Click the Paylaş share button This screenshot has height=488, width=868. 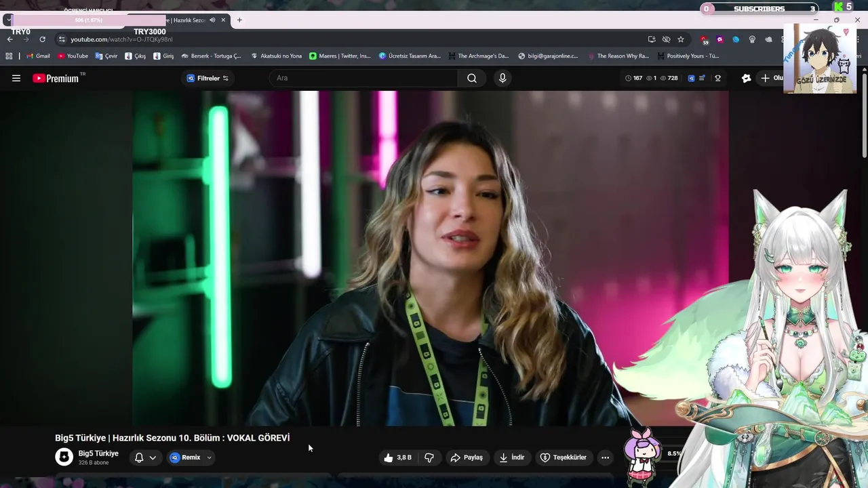tap(467, 457)
